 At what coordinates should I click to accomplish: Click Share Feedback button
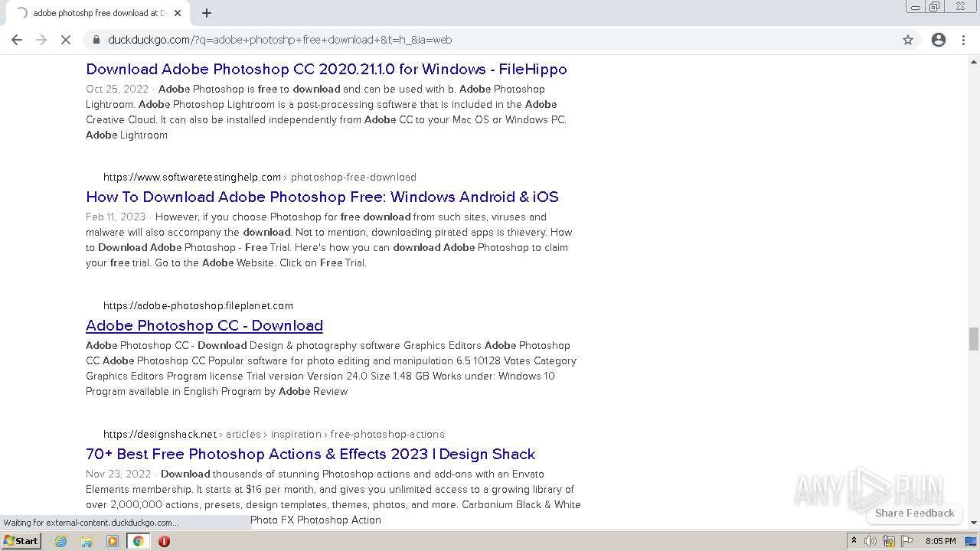tap(915, 513)
